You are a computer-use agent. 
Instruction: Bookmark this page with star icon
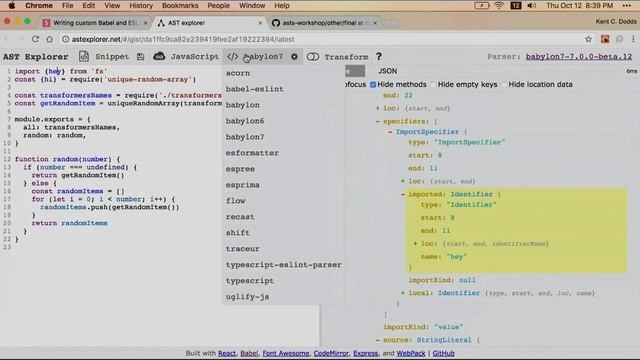588,39
